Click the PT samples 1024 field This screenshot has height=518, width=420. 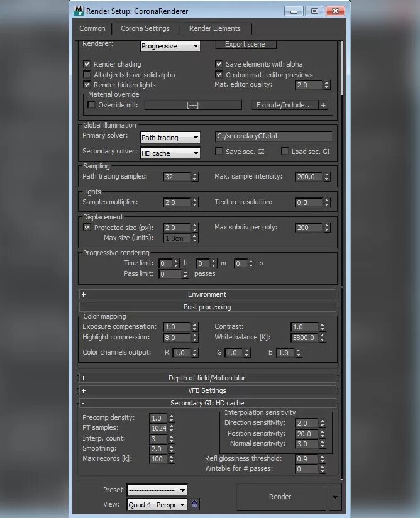point(158,429)
